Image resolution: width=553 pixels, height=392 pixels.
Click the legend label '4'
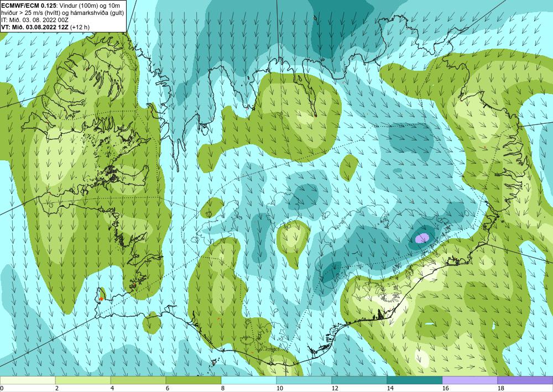pyautogui.click(x=112, y=389)
